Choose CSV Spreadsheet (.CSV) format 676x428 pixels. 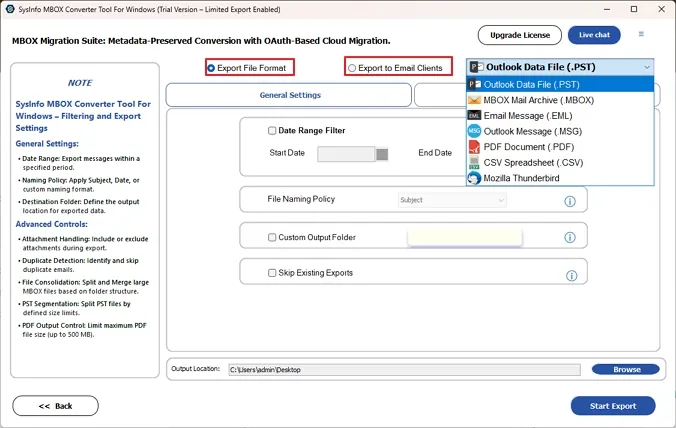(560, 162)
